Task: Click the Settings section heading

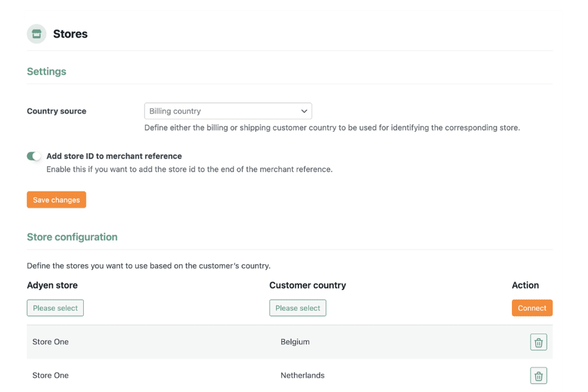Action: coord(46,72)
